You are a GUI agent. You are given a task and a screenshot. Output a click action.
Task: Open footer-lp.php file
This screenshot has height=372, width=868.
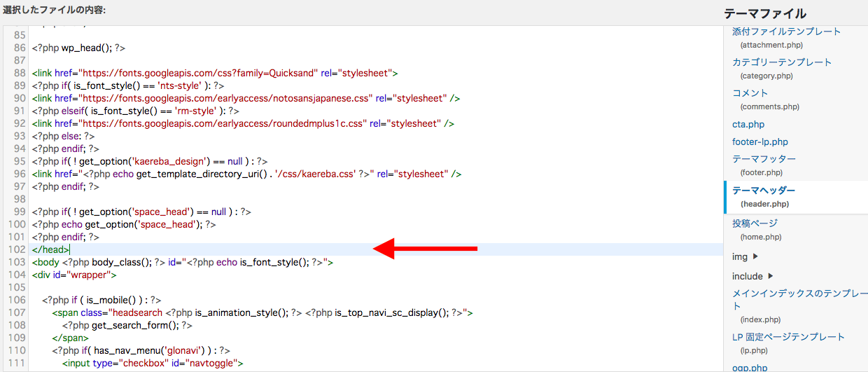[760, 142]
